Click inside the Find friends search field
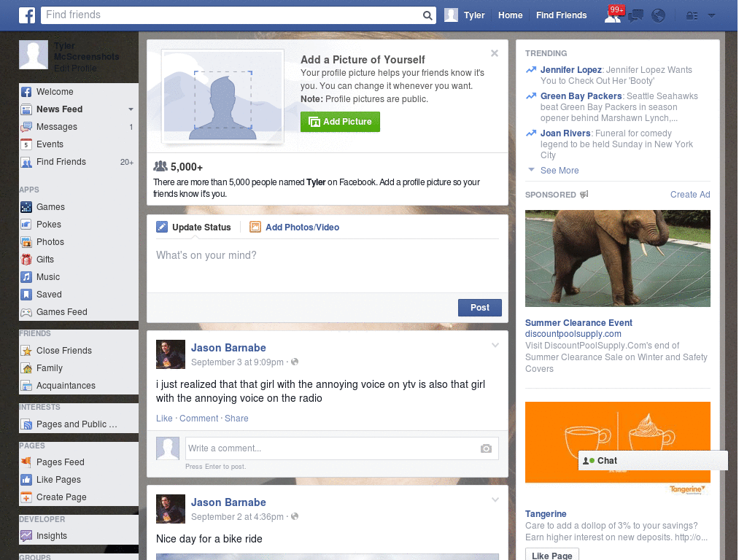Screen dimensions: 747x560 click(x=231, y=15)
